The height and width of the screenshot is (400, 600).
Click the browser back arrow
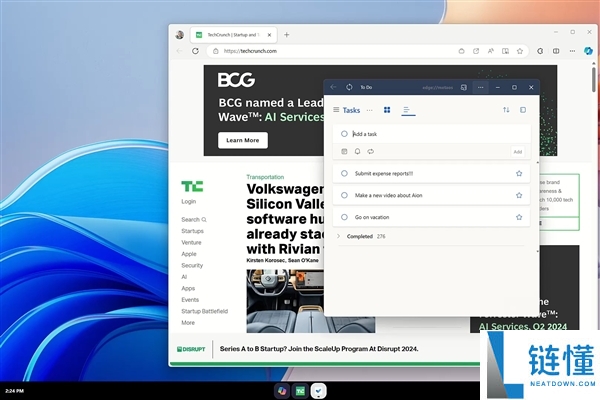179,51
